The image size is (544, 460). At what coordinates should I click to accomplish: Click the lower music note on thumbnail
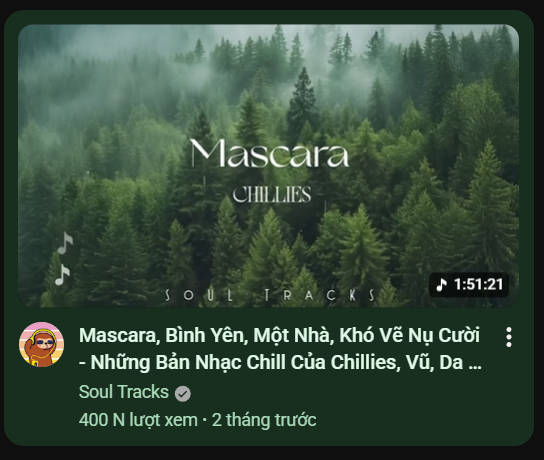click(x=62, y=275)
